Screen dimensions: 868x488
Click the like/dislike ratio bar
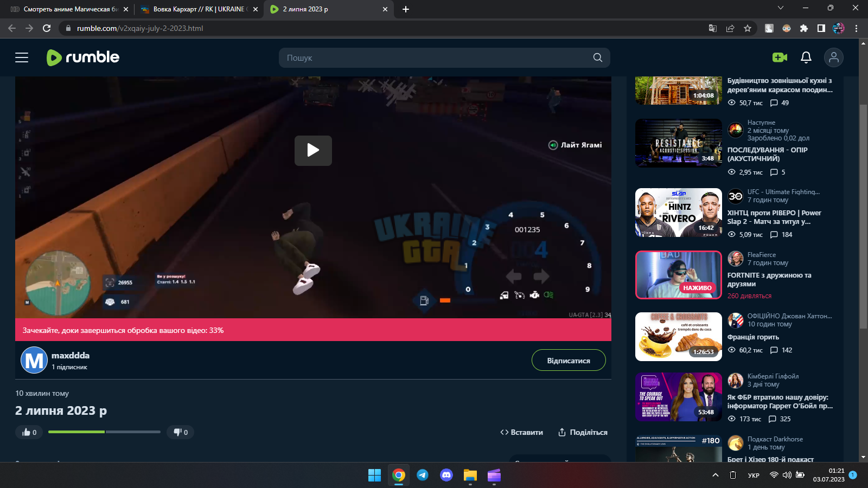click(104, 432)
